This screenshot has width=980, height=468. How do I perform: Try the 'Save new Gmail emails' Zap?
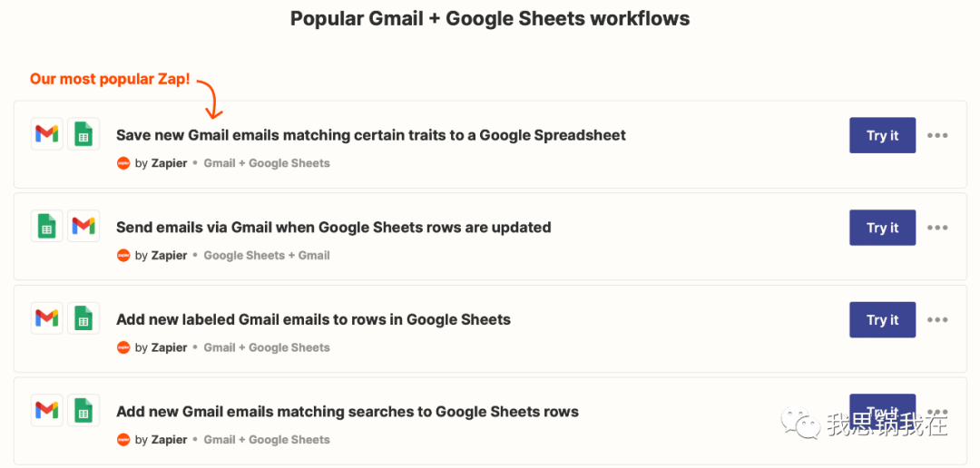(883, 135)
